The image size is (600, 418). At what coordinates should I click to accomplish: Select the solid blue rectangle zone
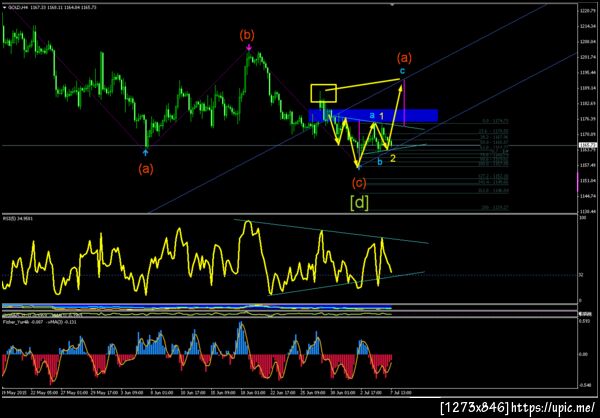pos(373,116)
